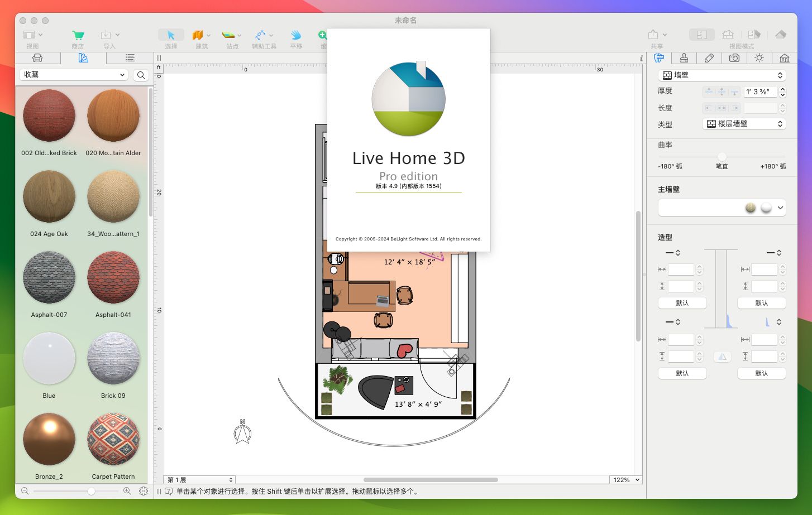Switch to split 2D/3D view mode
The image size is (812, 515).
click(754, 35)
